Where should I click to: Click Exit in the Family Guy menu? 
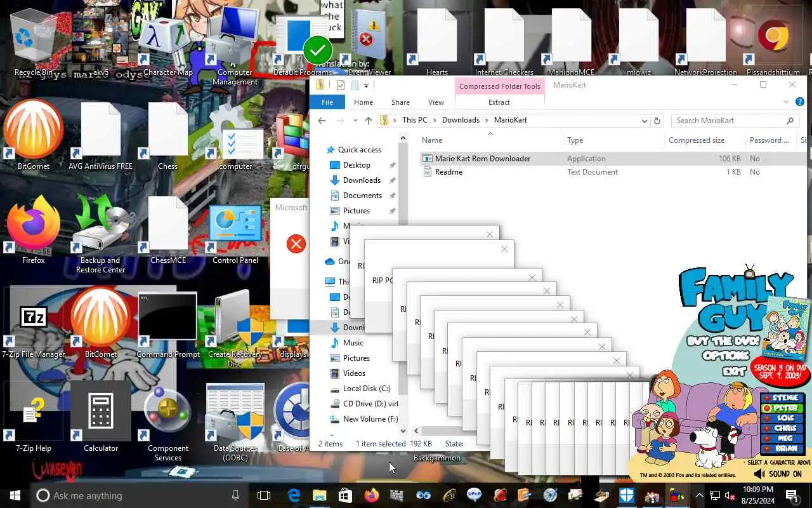733,371
